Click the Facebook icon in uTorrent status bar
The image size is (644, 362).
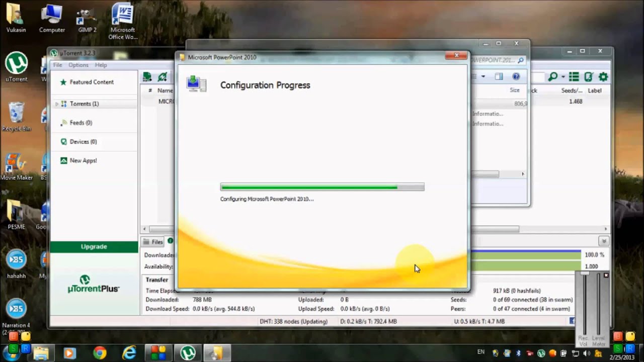coord(572,321)
